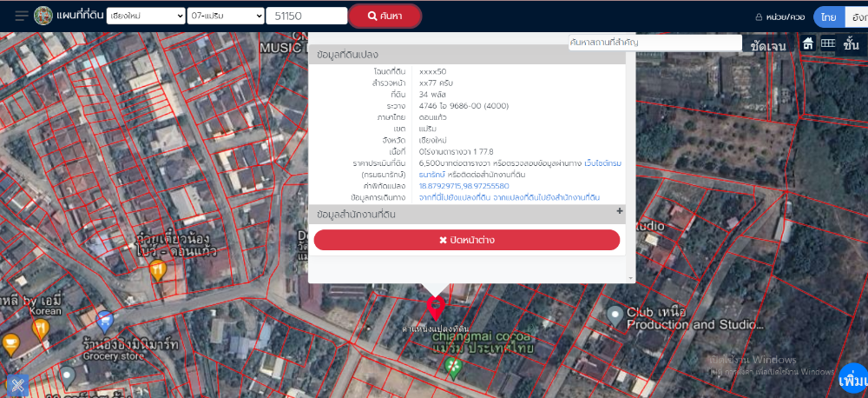
Task: Open the ชั้น layers button
Action: (851, 45)
